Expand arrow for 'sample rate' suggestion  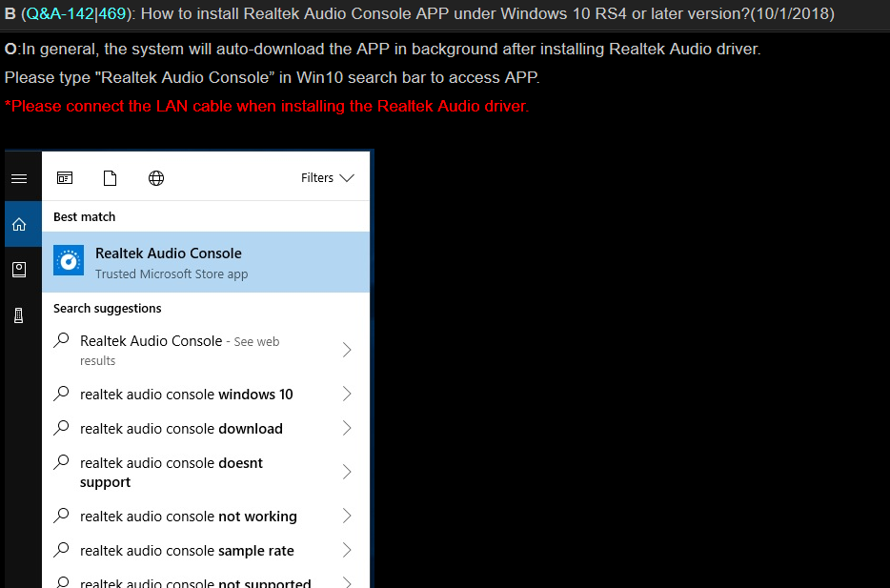click(x=348, y=551)
